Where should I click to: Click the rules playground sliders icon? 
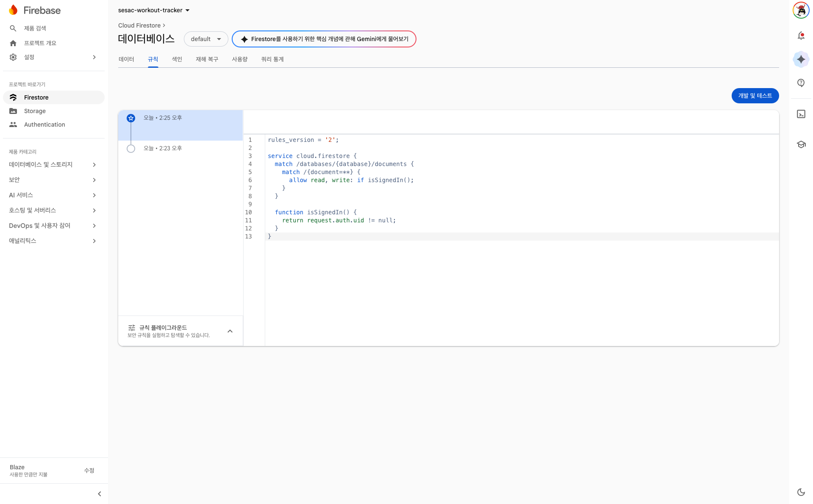[132, 327]
